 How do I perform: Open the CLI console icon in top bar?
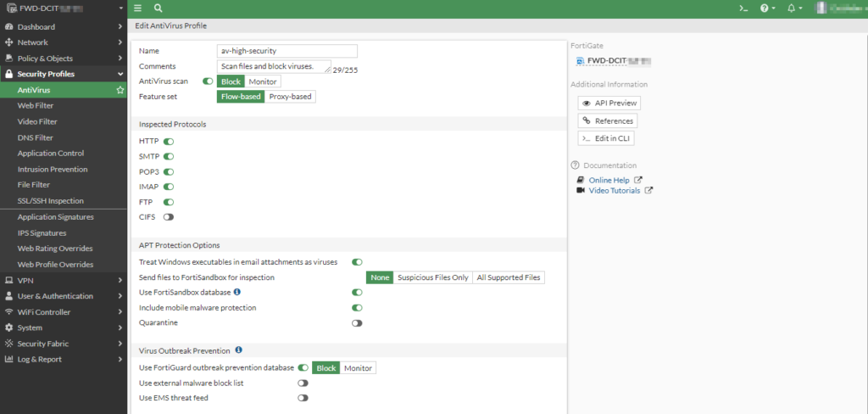coord(744,8)
